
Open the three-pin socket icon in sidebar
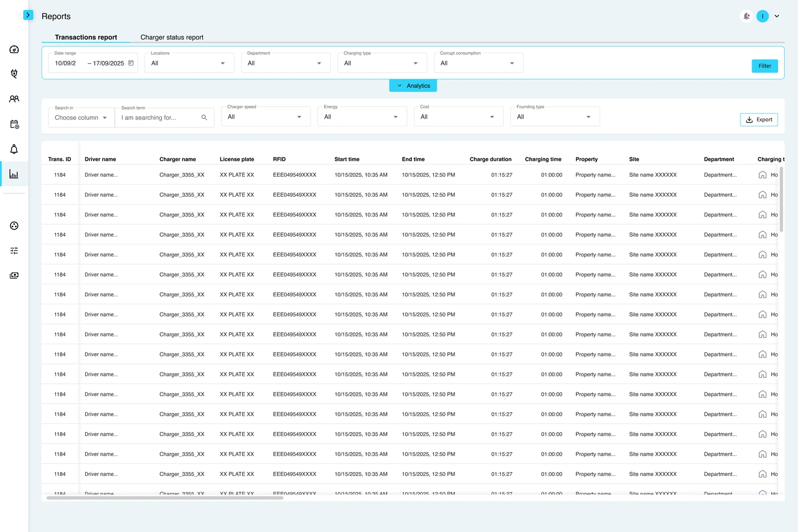point(14,226)
